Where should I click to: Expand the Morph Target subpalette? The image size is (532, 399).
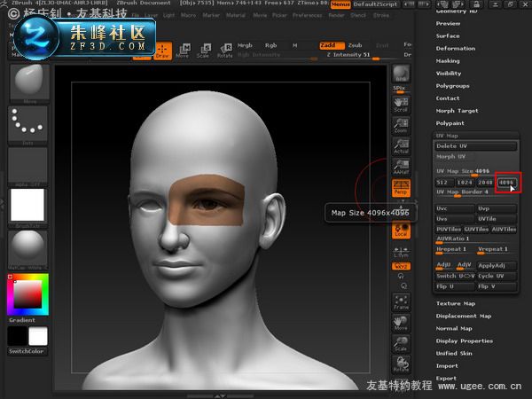pyautogui.click(x=457, y=111)
